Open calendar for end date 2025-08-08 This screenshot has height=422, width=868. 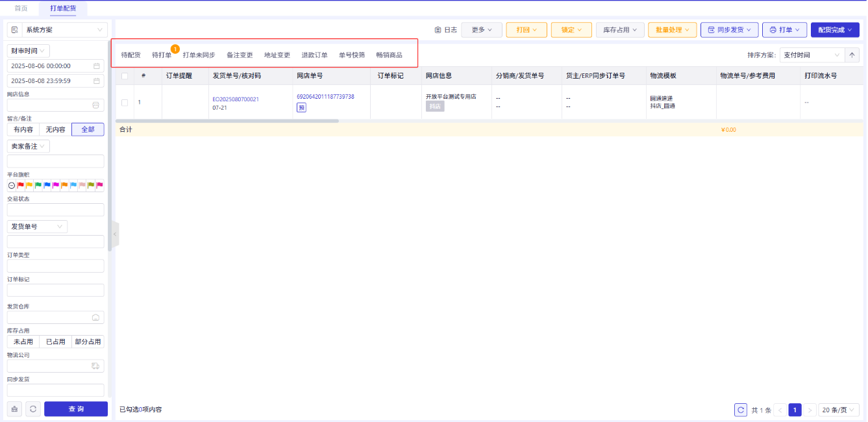point(97,81)
